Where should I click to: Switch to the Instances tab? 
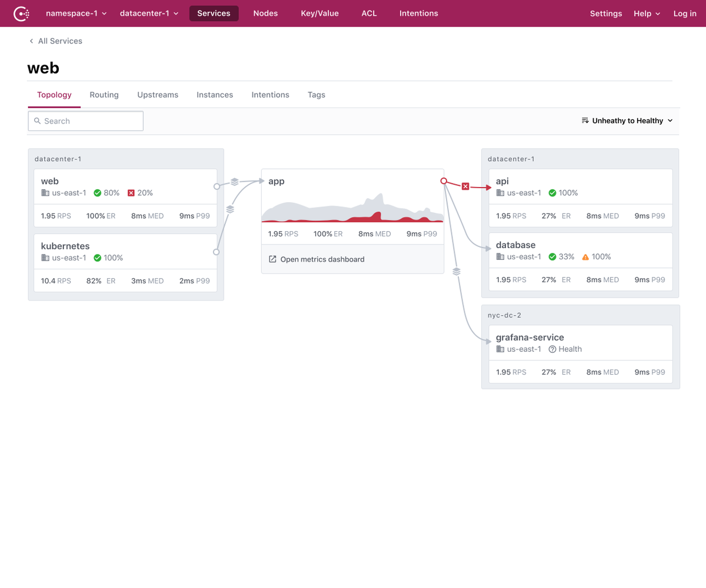[215, 95]
